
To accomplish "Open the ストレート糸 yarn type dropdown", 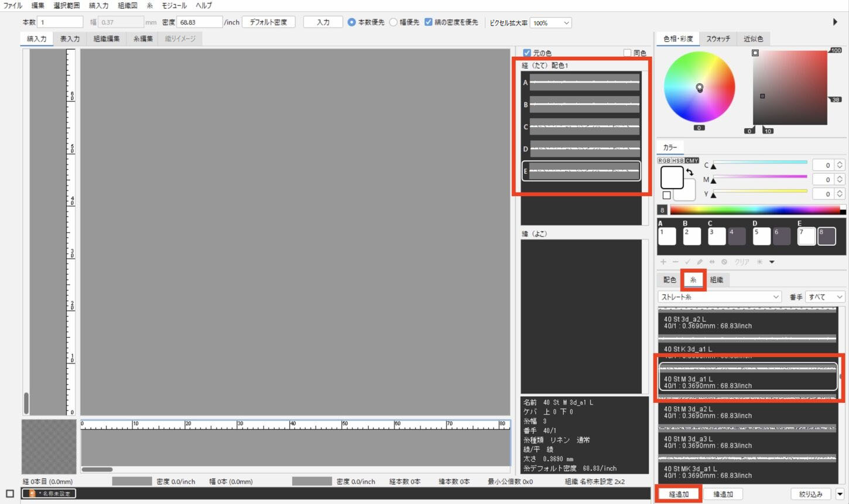I will [x=720, y=297].
